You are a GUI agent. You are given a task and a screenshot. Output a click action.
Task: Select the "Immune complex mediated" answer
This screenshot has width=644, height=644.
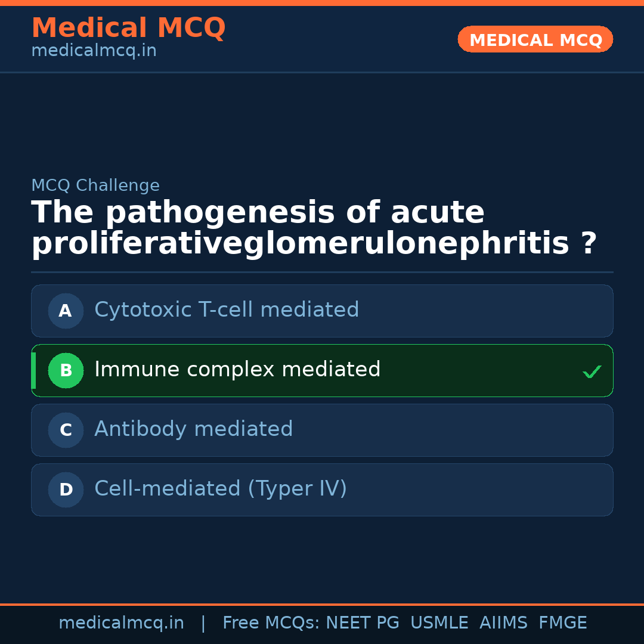pyautogui.click(x=237, y=370)
